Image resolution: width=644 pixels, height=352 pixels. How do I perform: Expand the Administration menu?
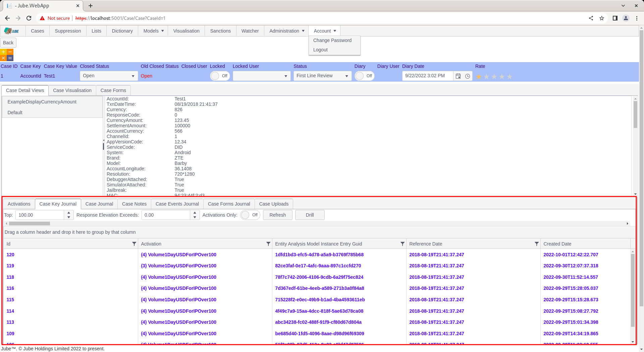287,31
